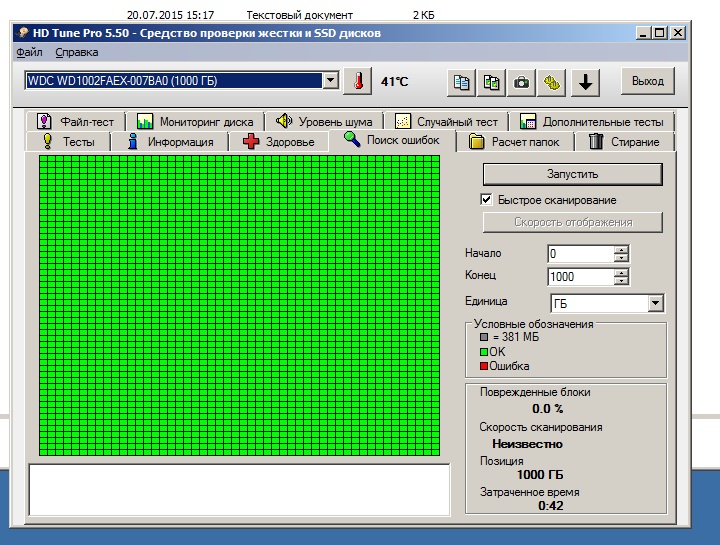Switch to the Стирание tab
Image resolution: width=720 pixels, height=545 pixels.
coord(624,141)
